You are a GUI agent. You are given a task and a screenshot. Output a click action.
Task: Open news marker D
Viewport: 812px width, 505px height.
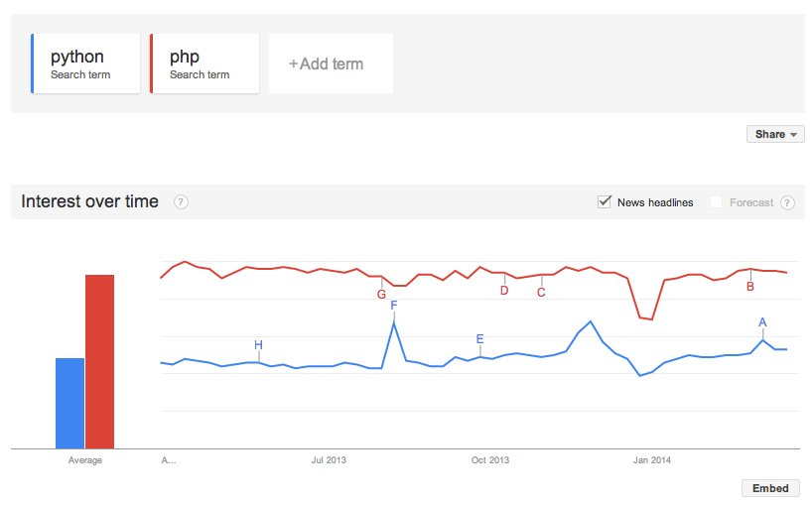click(x=504, y=291)
